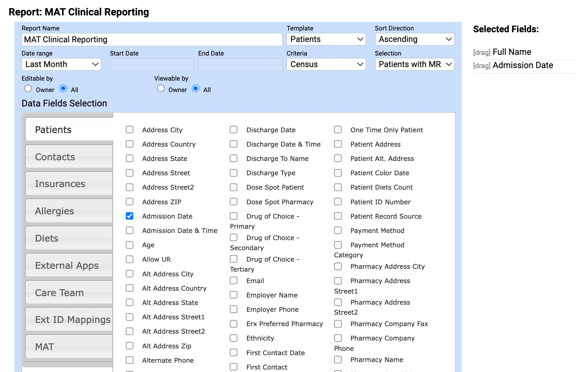Open the Patients with MR selection dropdown

(x=414, y=64)
